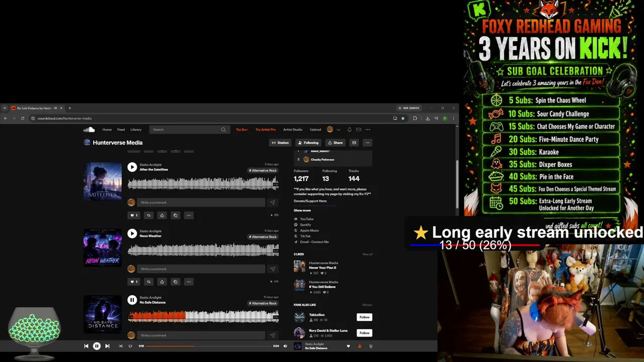644x362 pixels.
Task: Open the notifications bell in SoundCloud header
Action: coord(350,130)
